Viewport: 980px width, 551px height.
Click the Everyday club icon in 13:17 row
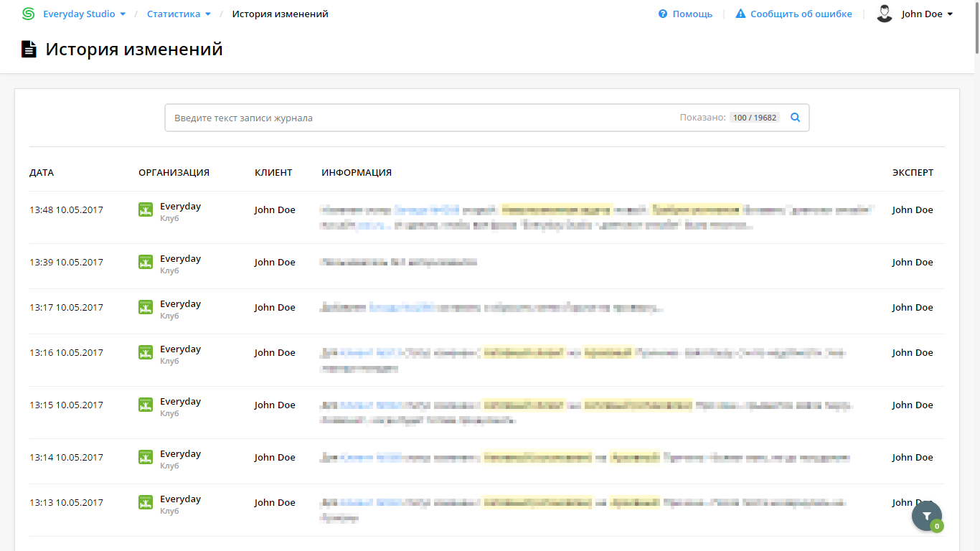tap(146, 307)
